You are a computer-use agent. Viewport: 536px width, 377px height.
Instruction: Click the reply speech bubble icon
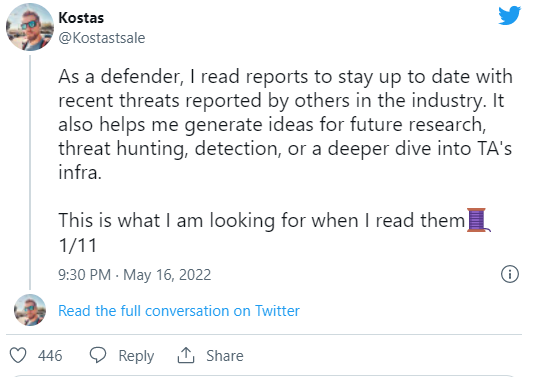point(98,355)
